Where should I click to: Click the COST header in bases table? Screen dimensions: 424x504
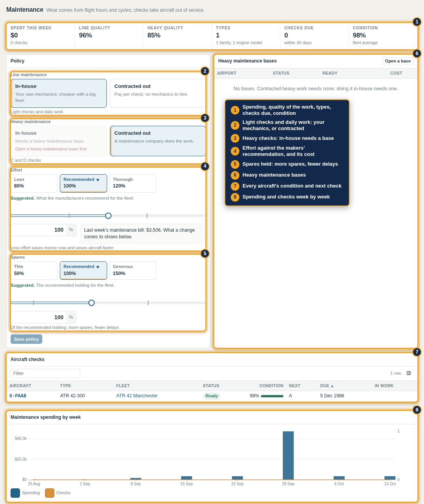pos(396,73)
